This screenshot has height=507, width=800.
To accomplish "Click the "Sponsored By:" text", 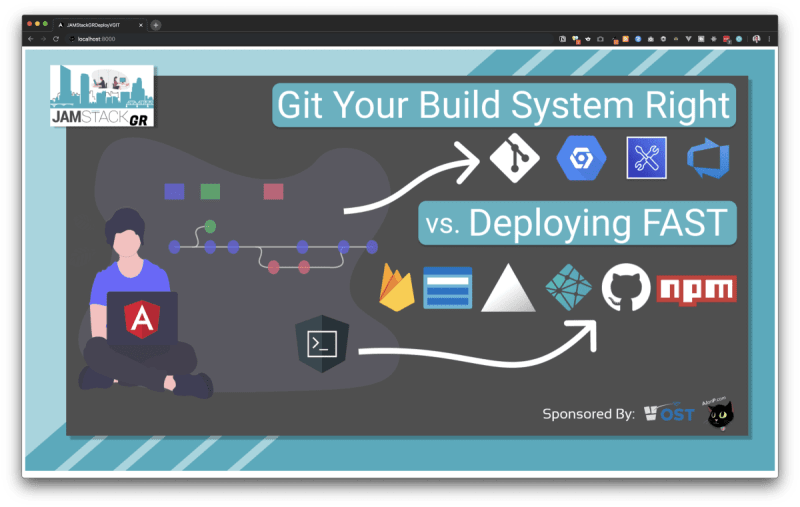I will point(589,414).
